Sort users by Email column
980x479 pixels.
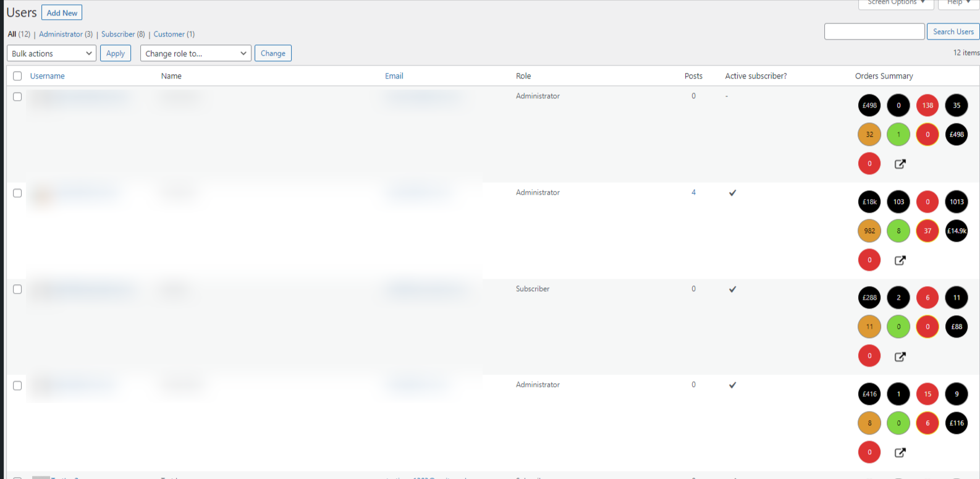pyautogui.click(x=394, y=76)
